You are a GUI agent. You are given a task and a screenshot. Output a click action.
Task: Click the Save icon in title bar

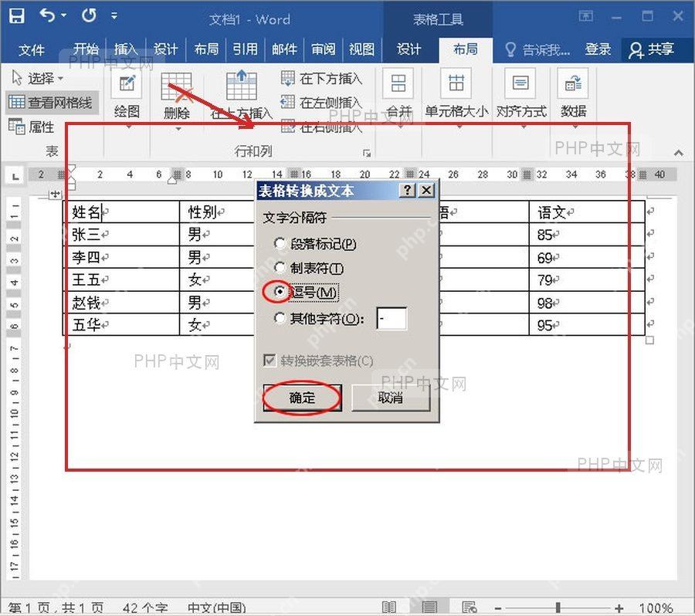(17, 16)
